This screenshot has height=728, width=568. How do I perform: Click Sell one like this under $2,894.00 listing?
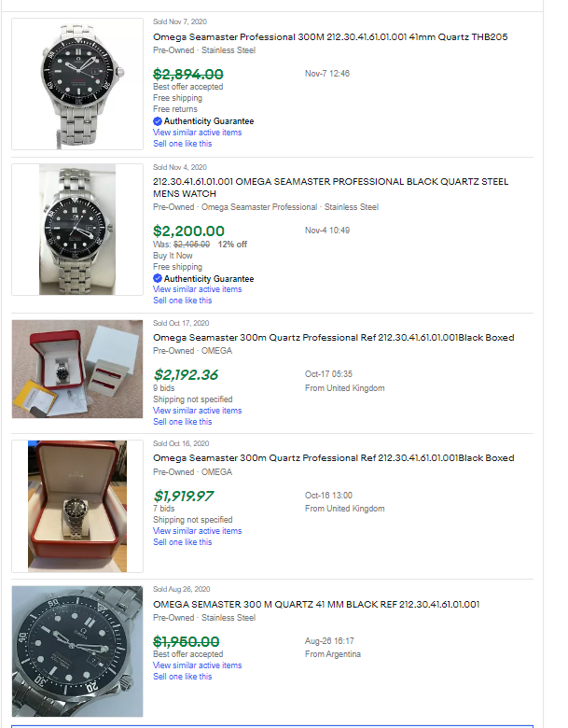pyautogui.click(x=182, y=144)
